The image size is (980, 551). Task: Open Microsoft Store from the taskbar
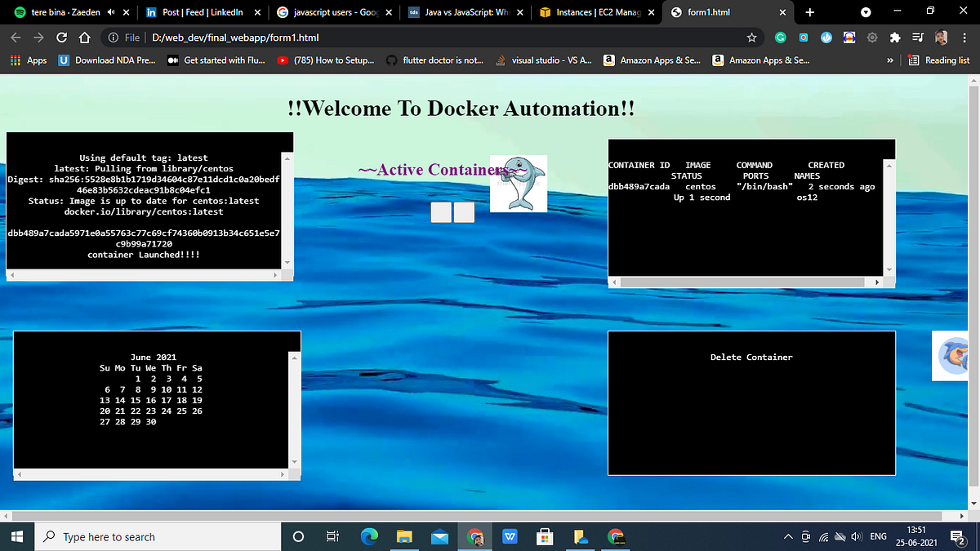546,536
